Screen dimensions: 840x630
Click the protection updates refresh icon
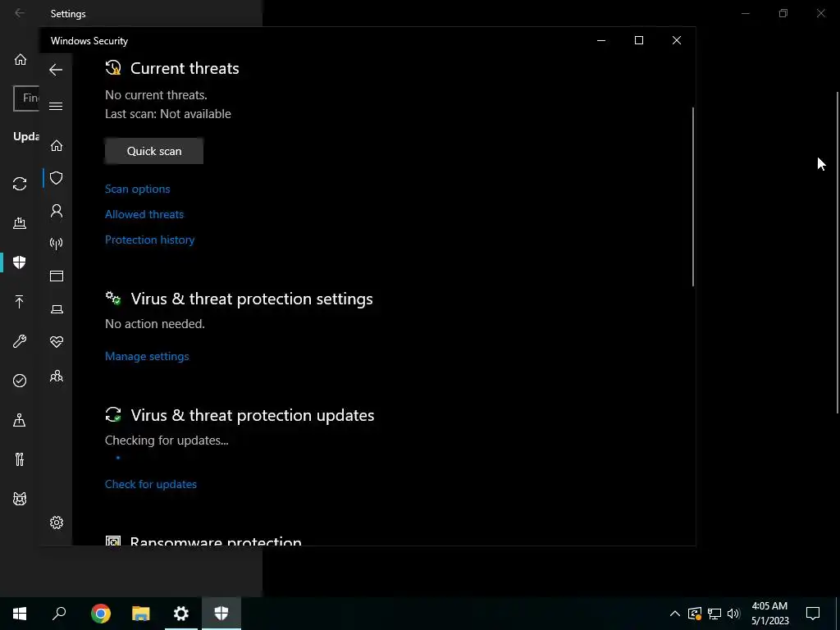coord(113,414)
